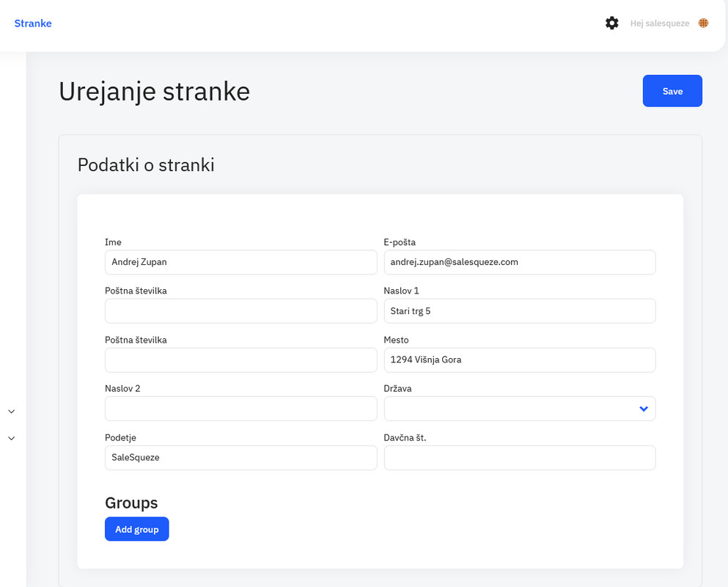
Task: Open the Država country dropdown
Action: [x=520, y=409]
